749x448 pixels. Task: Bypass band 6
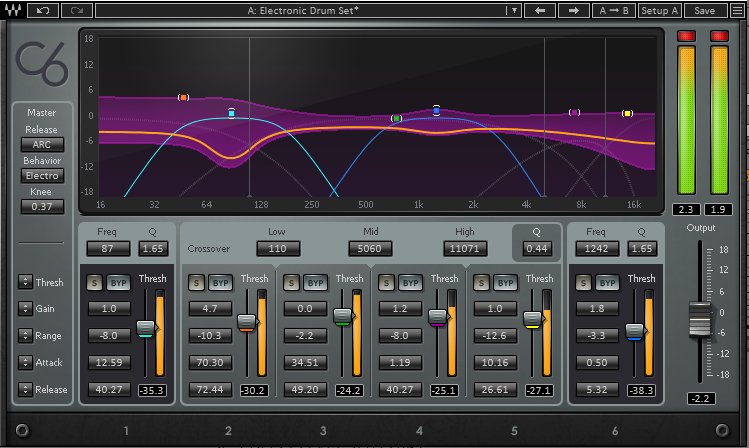pos(607,283)
